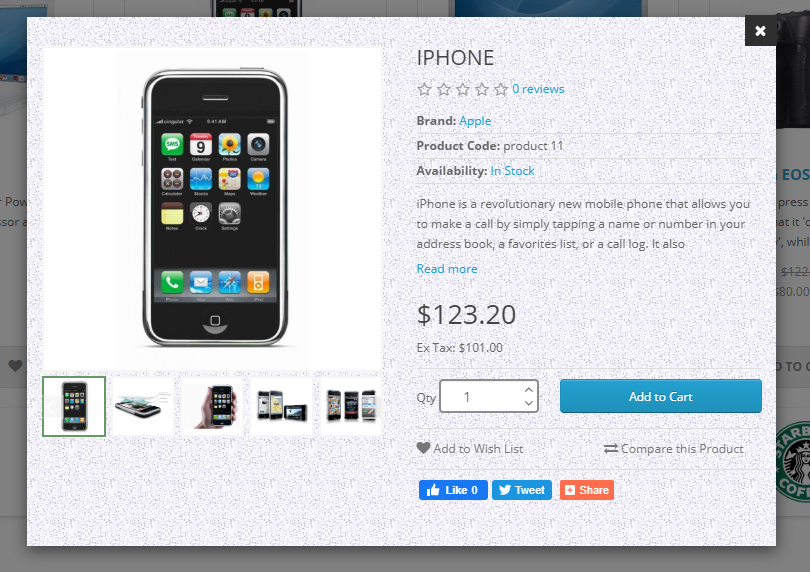Open the Apple brand link
This screenshot has height=572, width=810.
pos(475,121)
